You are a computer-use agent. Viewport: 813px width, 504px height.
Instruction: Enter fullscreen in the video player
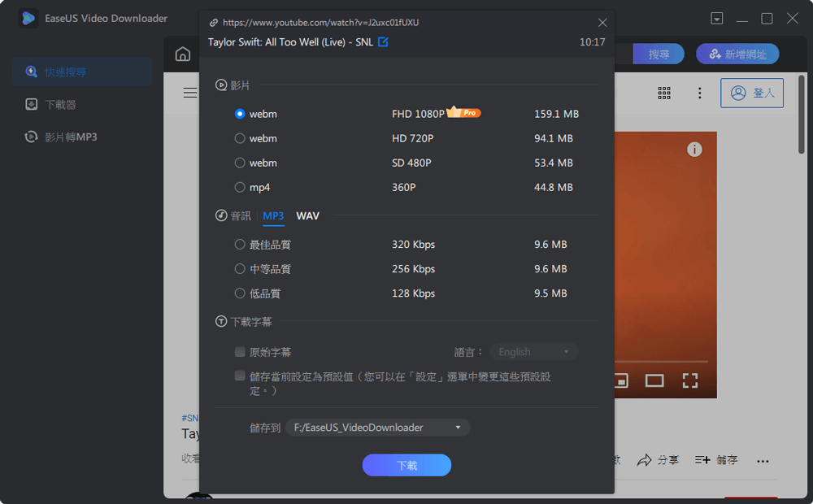690,380
